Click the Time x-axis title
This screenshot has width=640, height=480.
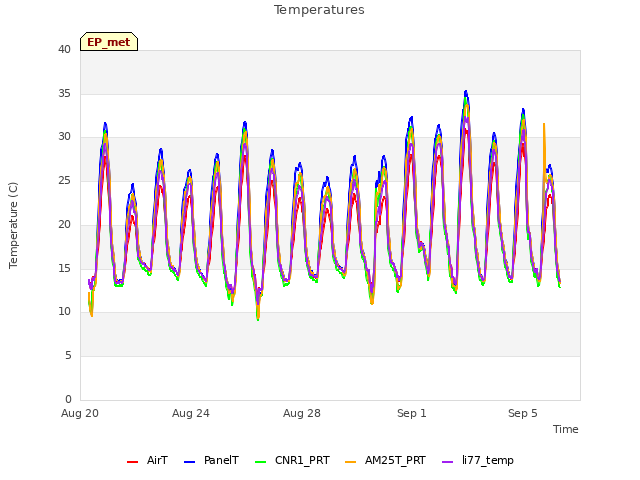[x=566, y=429]
